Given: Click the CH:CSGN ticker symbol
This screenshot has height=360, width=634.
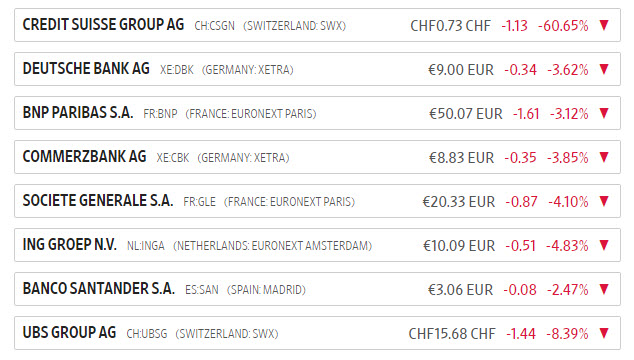Looking at the screenshot, I should point(214,26).
